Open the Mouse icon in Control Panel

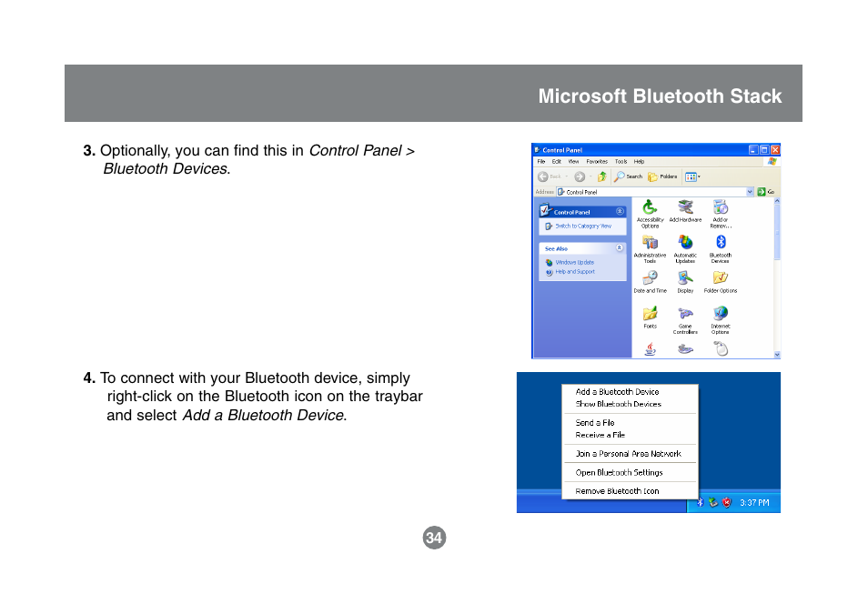tap(721, 348)
